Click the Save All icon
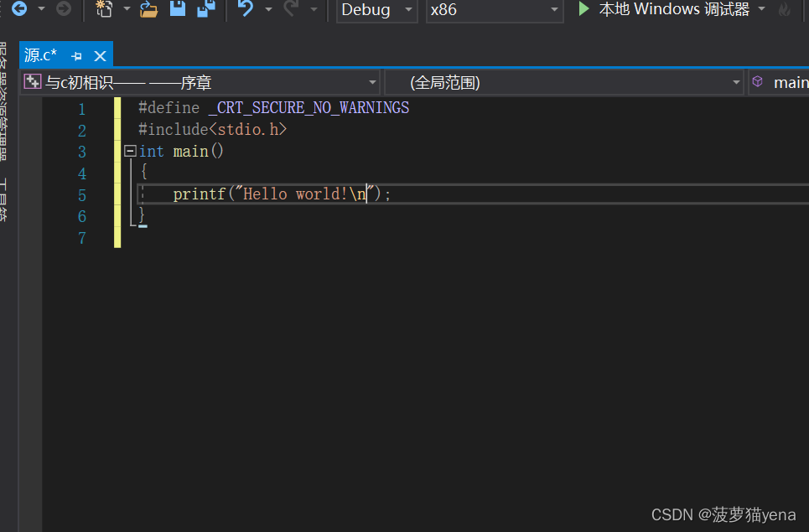 [206, 8]
